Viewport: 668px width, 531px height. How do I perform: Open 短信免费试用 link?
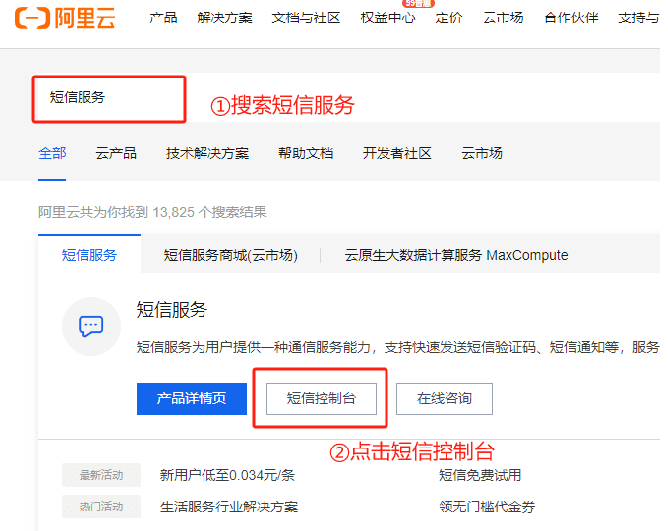[480, 475]
